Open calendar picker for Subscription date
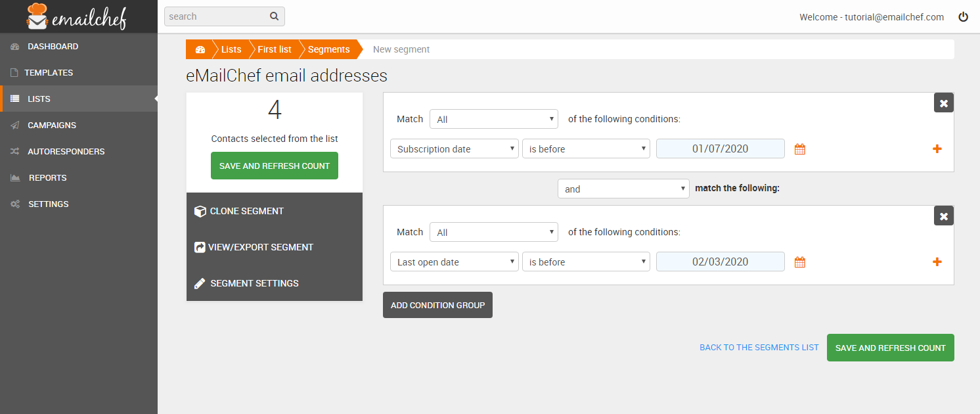 pyautogui.click(x=799, y=149)
